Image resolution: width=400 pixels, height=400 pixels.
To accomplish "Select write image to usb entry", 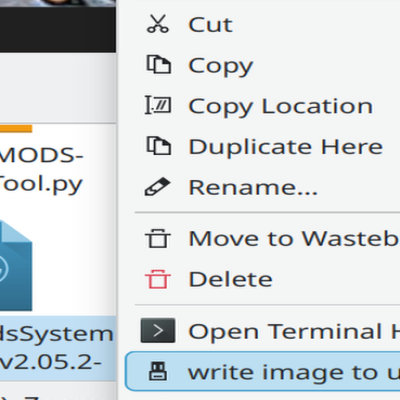I will point(263,371).
